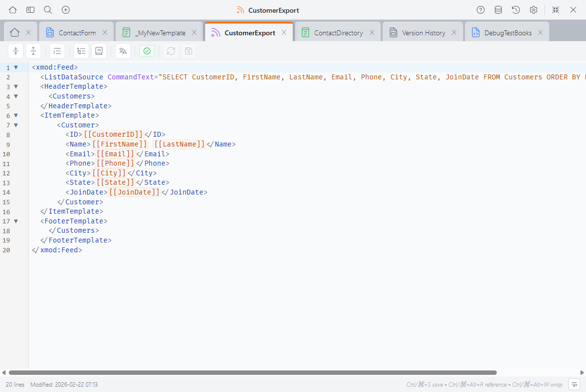Switch to the ContactDirectory tab
The image size is (586, 392).
click(339, 33)
